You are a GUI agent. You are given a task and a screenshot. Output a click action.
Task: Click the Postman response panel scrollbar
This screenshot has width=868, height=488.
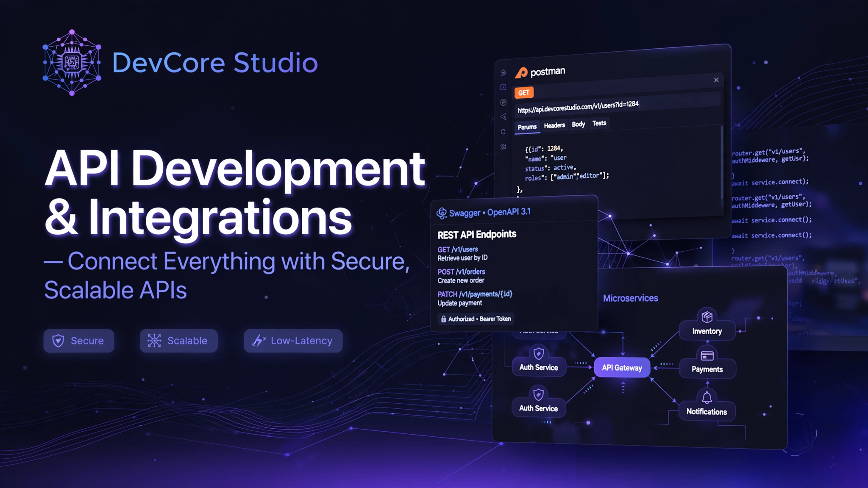[722, 163]
